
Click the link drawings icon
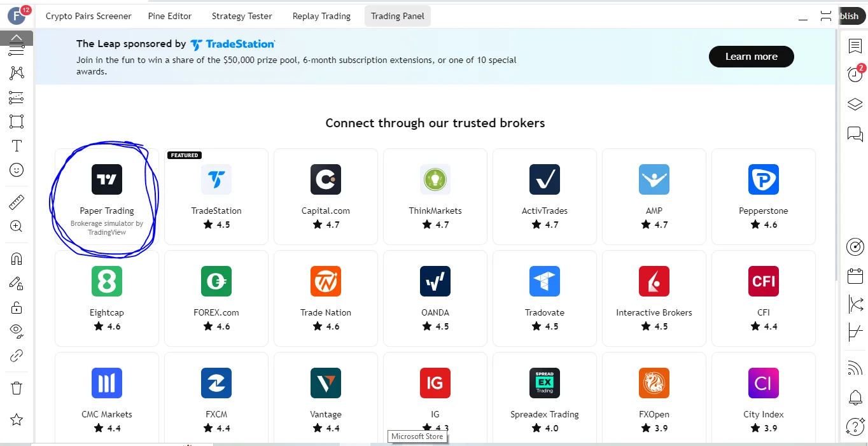(17, 356)
